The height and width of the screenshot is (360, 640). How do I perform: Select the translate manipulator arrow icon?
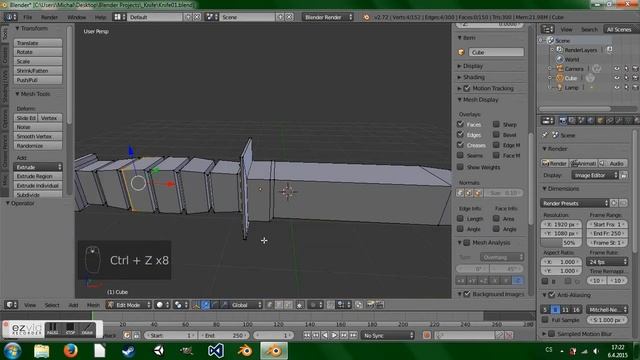click(x=206, y=305)
